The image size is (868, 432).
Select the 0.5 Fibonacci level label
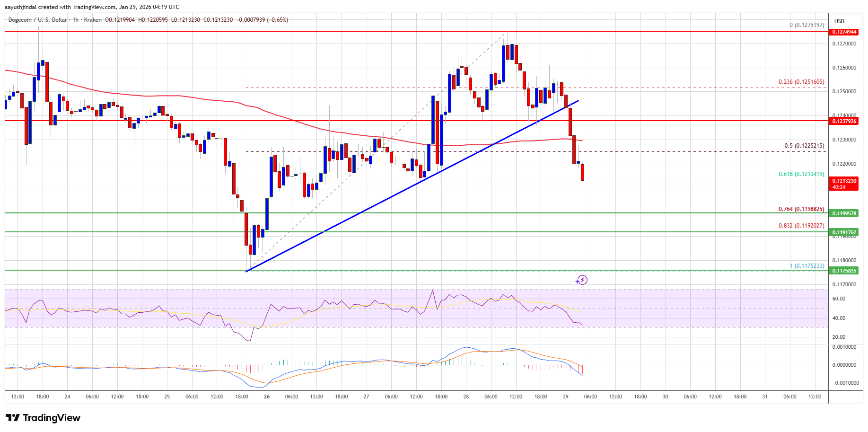coord(804,146)
